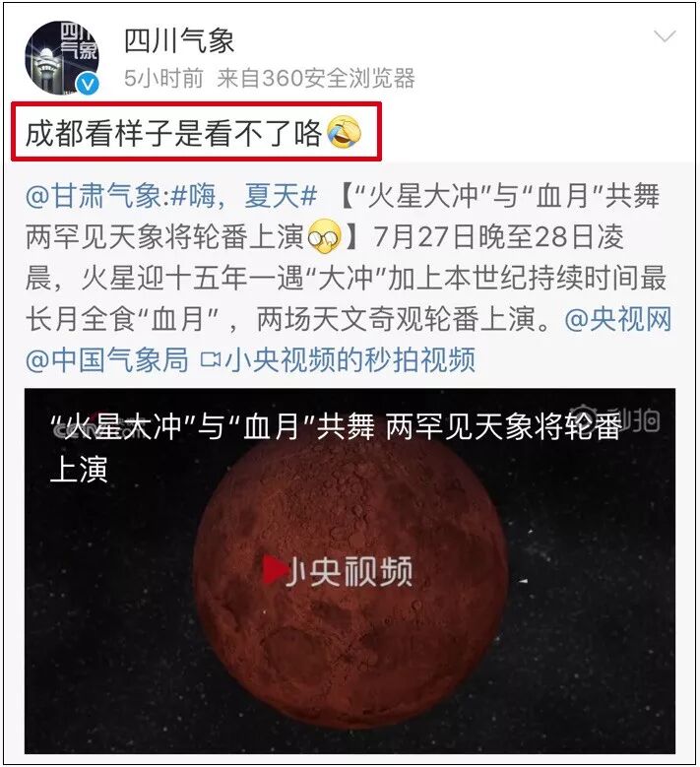Open the 四川气象 account name
The width and height of the screenshot is (700, 767).
point(179,40)
